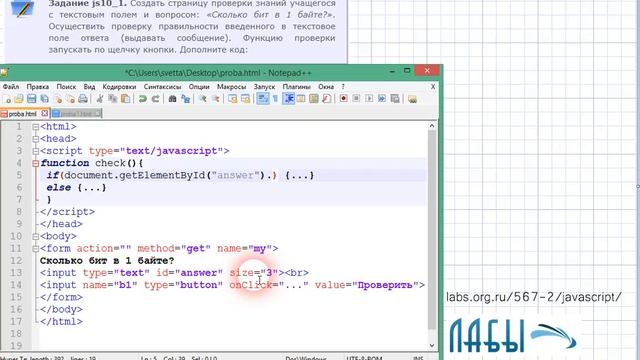Click the editor scrollbar up arrow

[x=432, y=126]
